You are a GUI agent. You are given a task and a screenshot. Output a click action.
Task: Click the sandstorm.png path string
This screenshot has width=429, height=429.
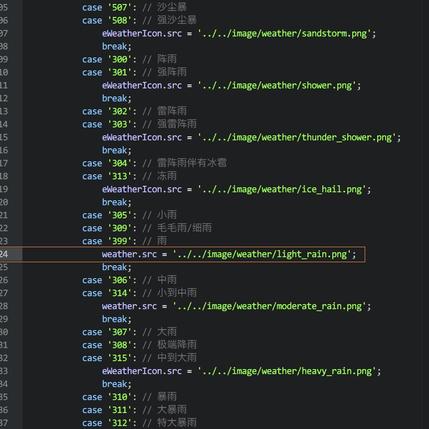point(285,33)
